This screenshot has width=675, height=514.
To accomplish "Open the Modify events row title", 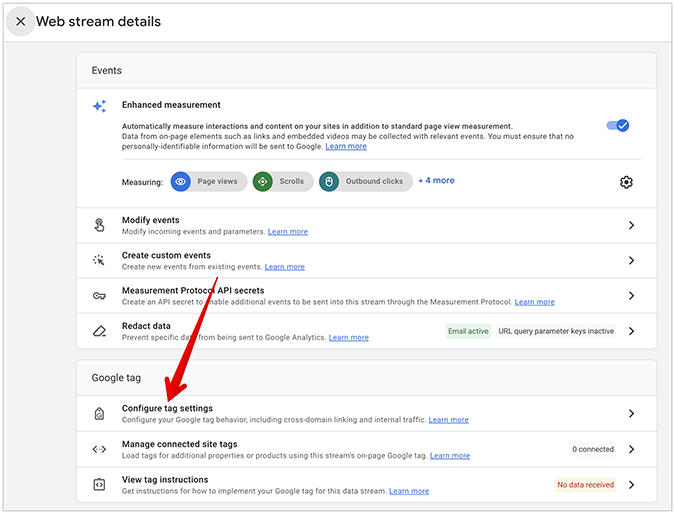I will (x=151, y=220).
